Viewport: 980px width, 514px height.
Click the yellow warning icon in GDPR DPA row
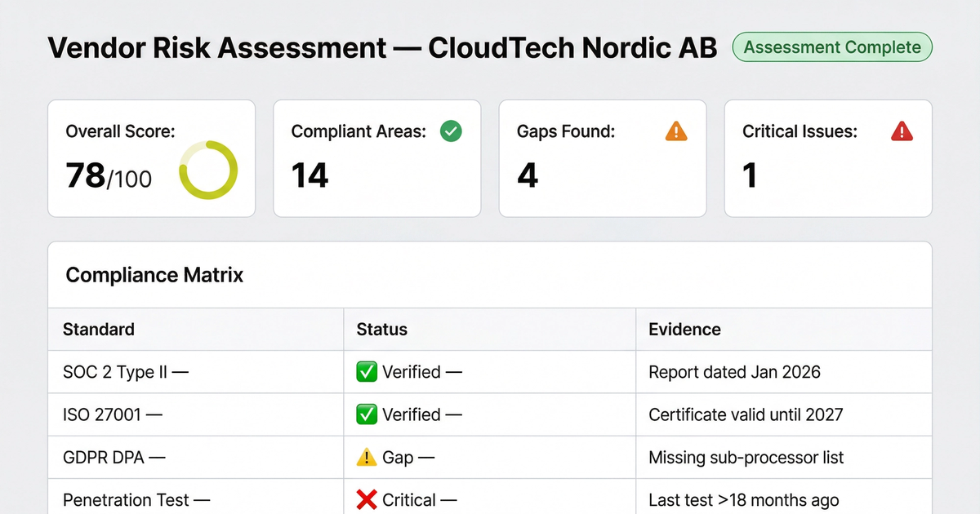[367, 457]
